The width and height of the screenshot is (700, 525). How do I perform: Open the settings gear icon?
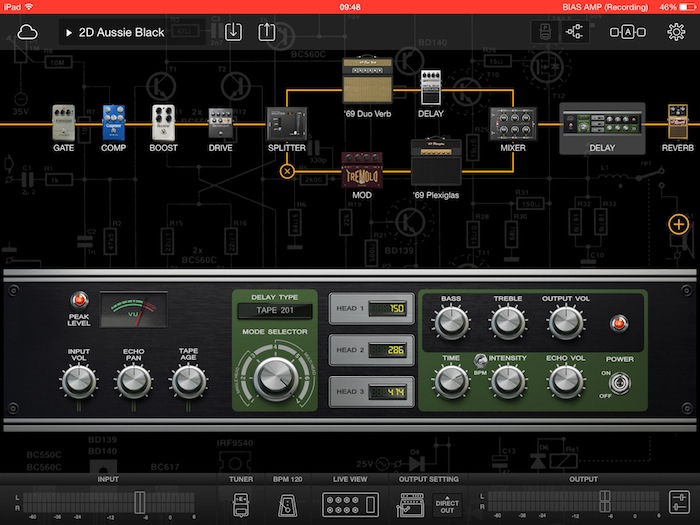click(x=676, y=32)
